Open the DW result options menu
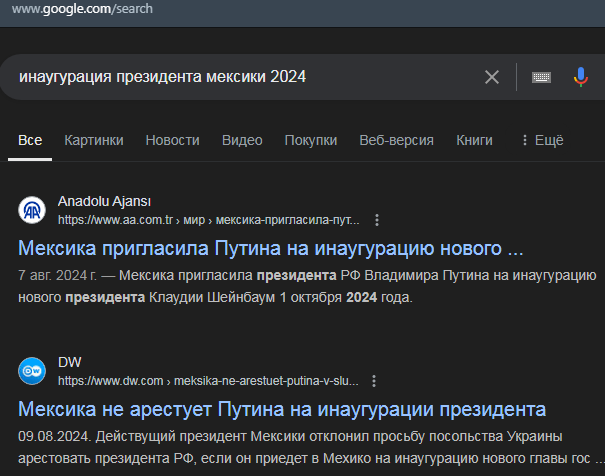This screenshot has height=476, width=605. [373, 381]
